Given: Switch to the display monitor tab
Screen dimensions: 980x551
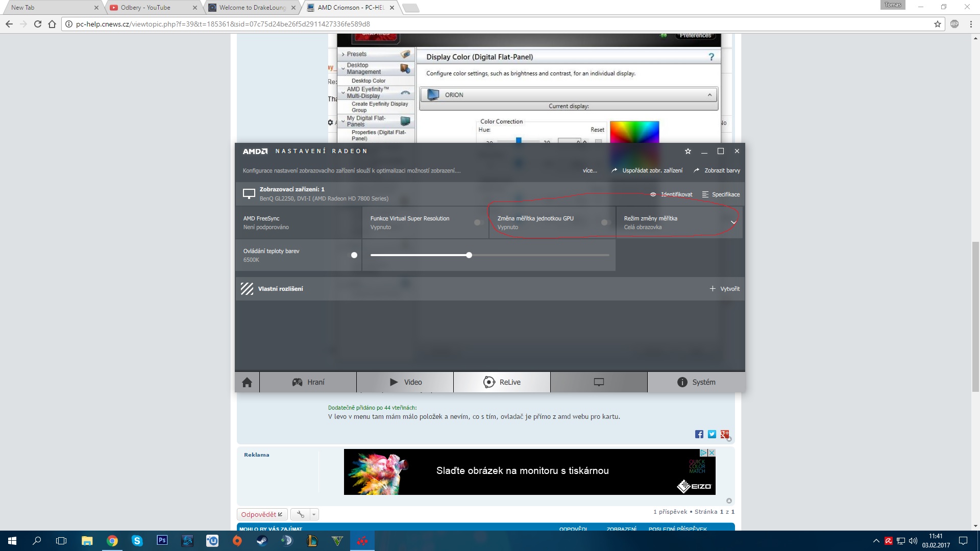Looking at the screenshot, I should point(599,382).
